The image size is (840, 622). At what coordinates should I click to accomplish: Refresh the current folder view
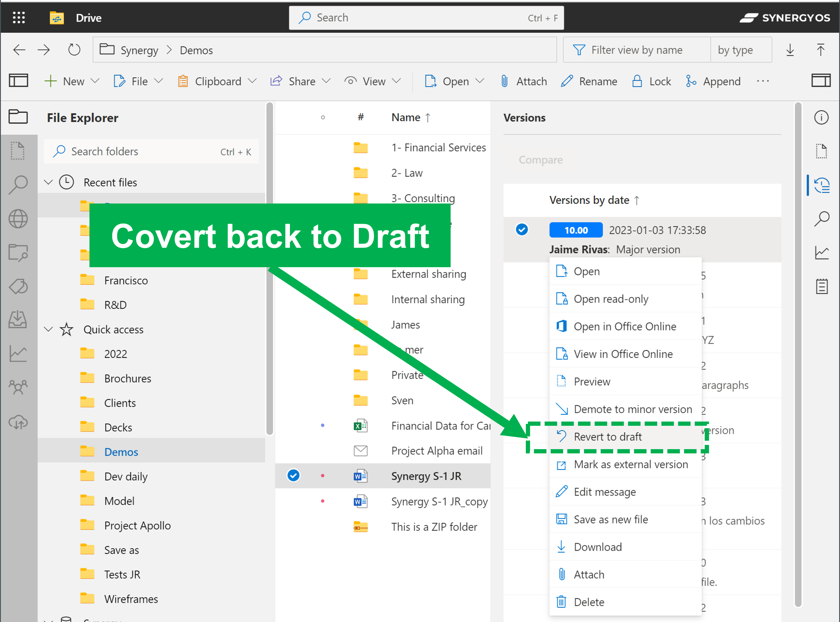pyautogui.click(x=74, y=50)
